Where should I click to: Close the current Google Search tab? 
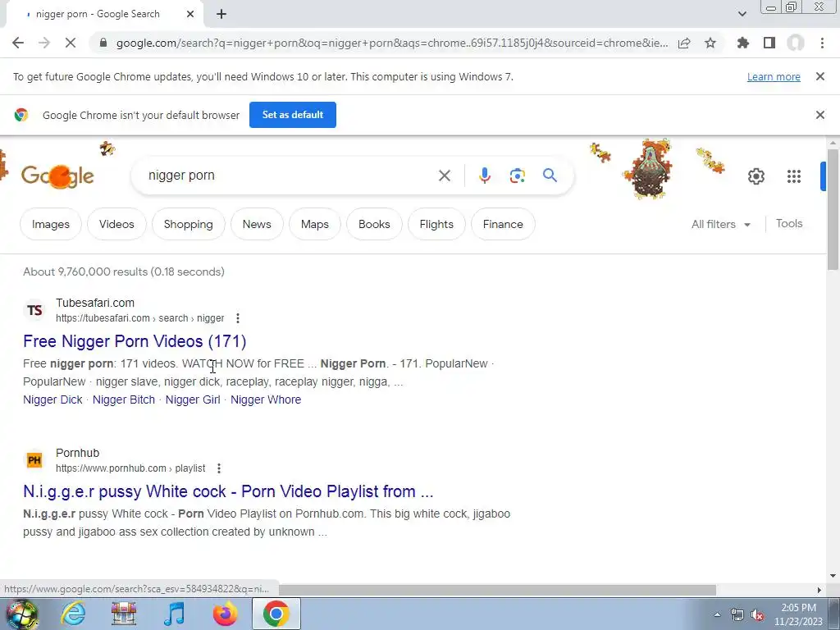(x=190, y=14)
